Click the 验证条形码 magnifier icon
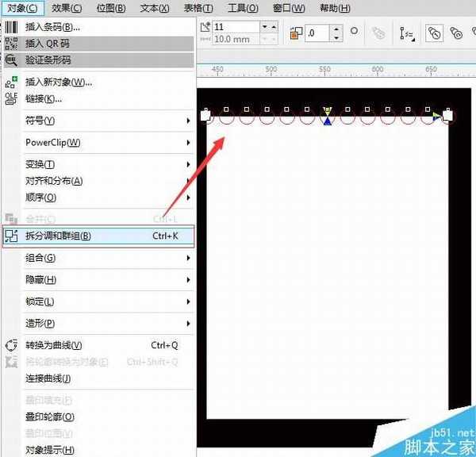476x457 pixels. click(x=11, y=60)
